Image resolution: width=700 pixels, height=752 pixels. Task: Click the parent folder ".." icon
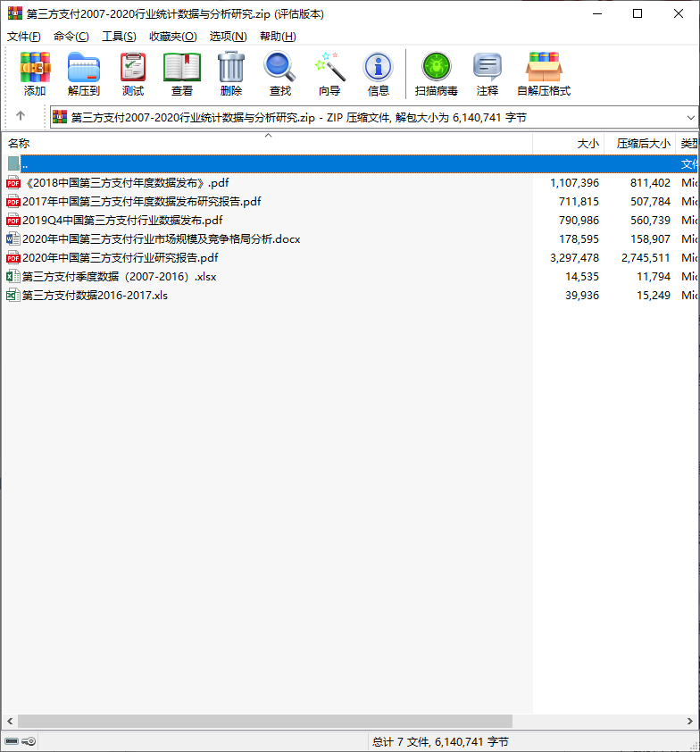[x=12, y=164]
